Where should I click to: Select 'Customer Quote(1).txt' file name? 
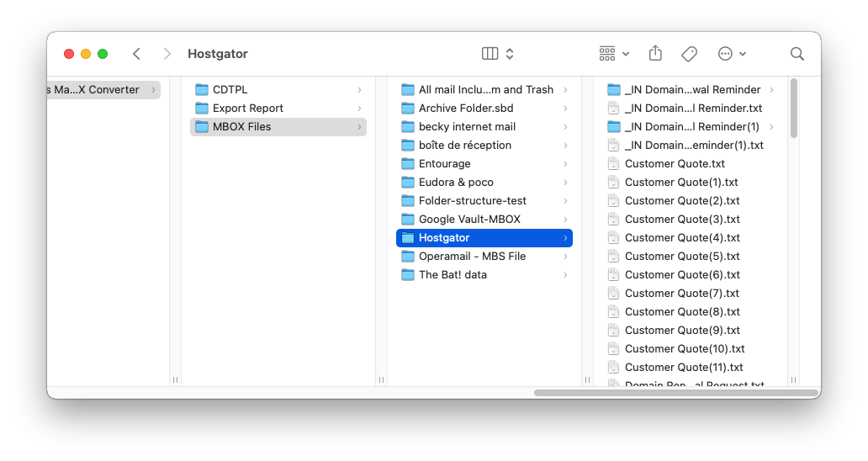(681, 182)
